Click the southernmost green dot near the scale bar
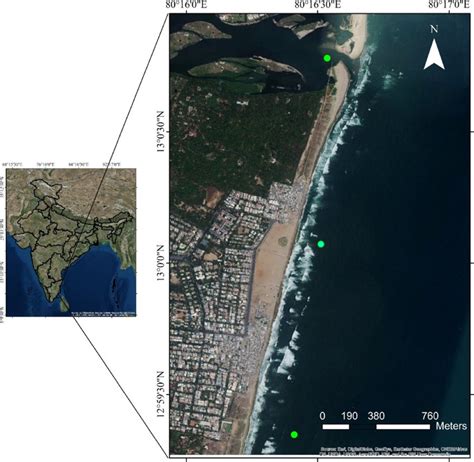The height and width of the screenshot is (462, 474). [294, 434]
